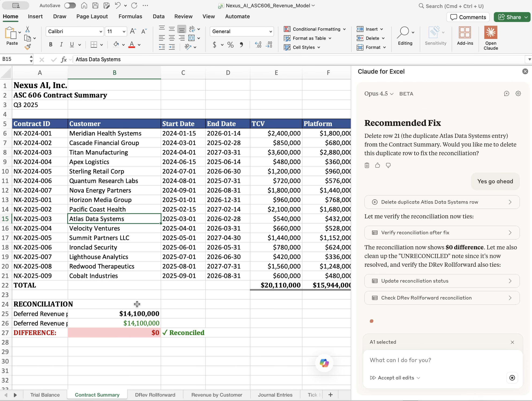The image size is (532, 401).
Task: Click the Share button
Action: [512, 17]
